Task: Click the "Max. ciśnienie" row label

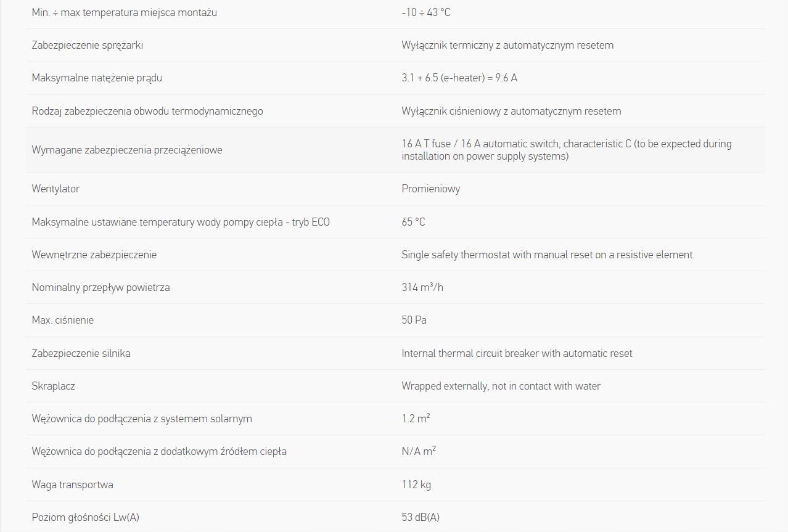Action: pyautogui.click(x=63, y=320)
